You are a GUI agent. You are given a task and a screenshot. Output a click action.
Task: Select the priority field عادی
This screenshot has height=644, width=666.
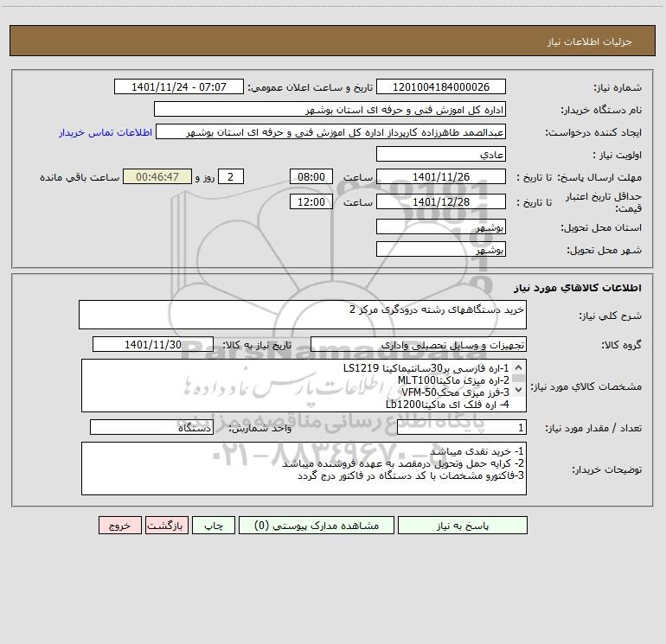[x=441, y=154]
